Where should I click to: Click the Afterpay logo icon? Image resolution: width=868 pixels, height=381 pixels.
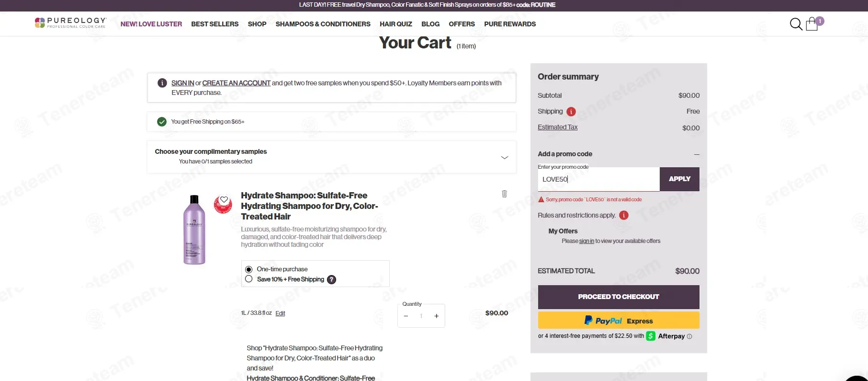tap(651, 336)
